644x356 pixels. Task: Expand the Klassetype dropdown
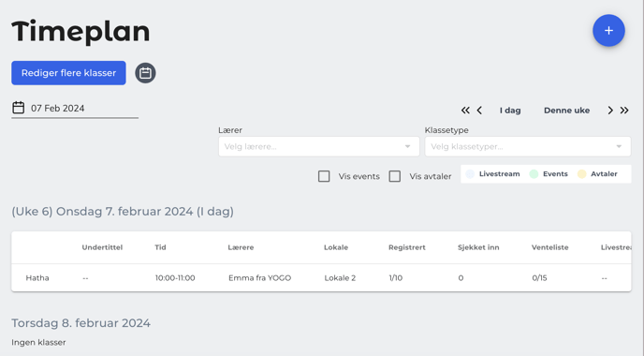tap(528, 146)
